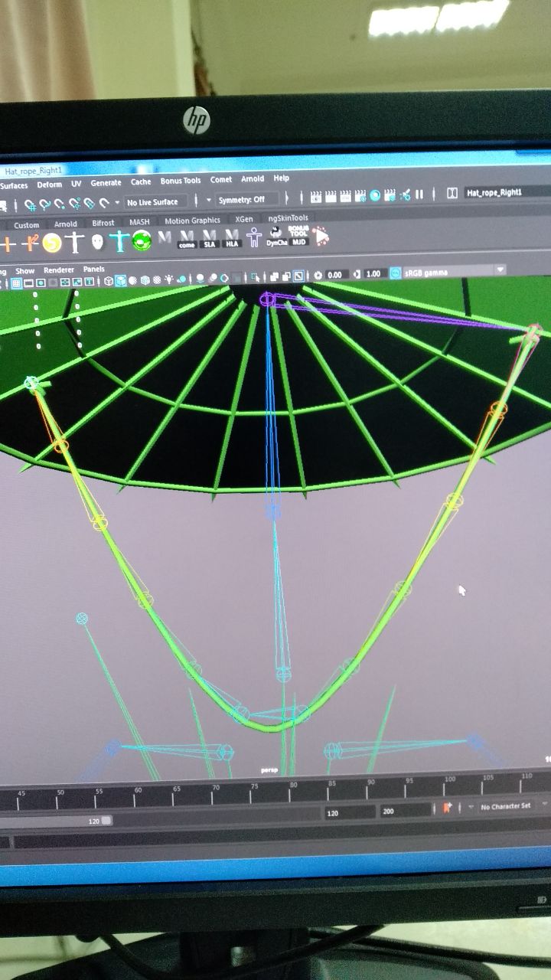Click the white T-pose skeleton shelf icon
Screen dimensions: 551x980
tap(75, 243)
